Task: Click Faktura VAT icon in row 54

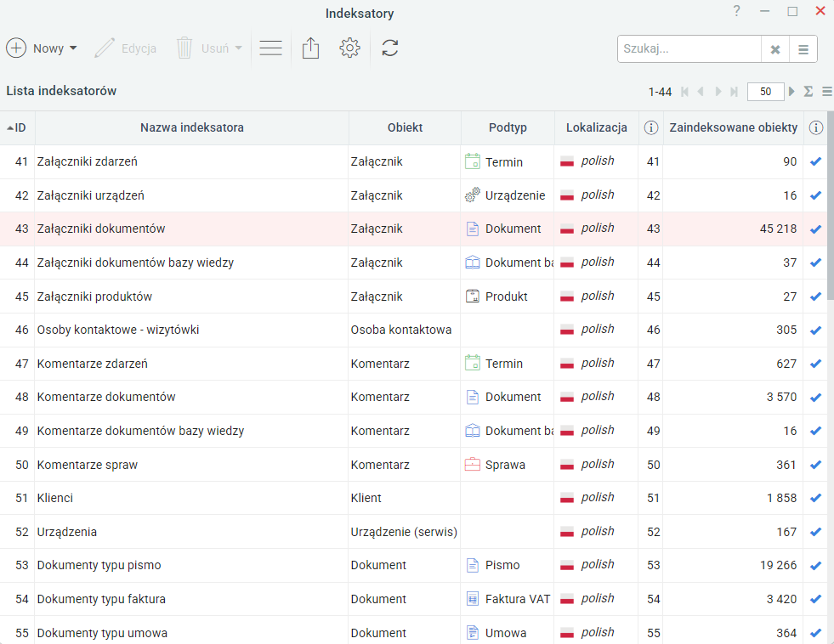Action: click(473, 599)
